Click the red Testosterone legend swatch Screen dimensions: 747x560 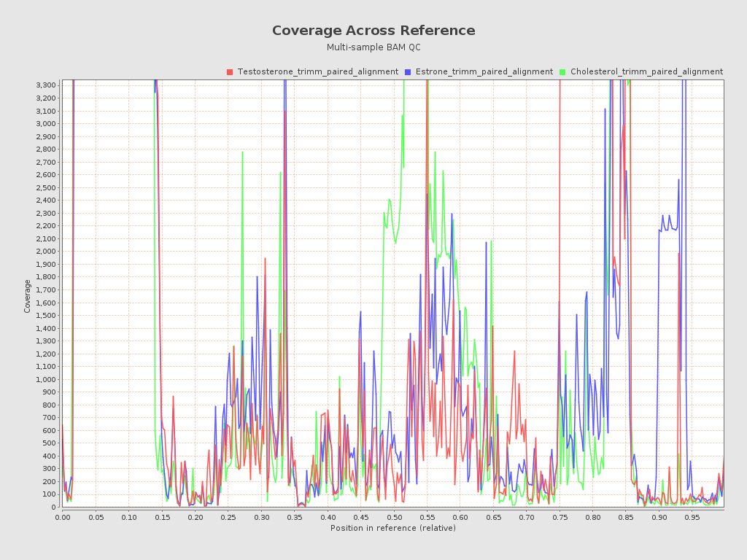click(230, 72)
